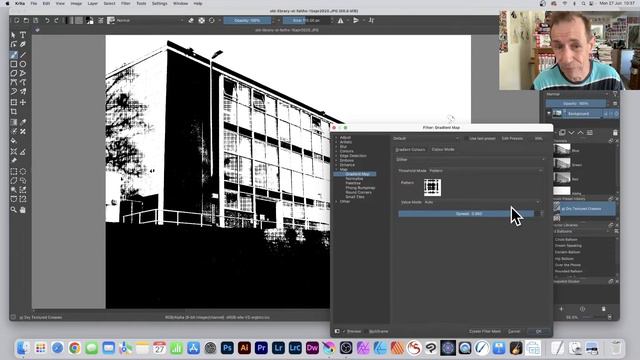
Task: Open the Value Mode Auto dropdown
Action: coord(482,202)
